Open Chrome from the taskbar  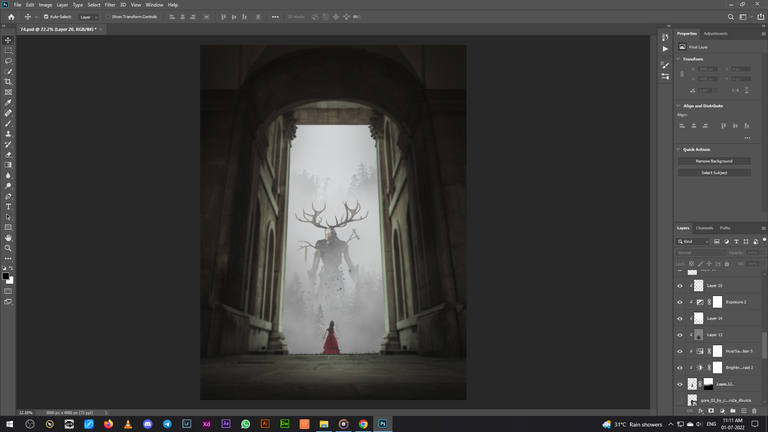click(x=363, y=424)
